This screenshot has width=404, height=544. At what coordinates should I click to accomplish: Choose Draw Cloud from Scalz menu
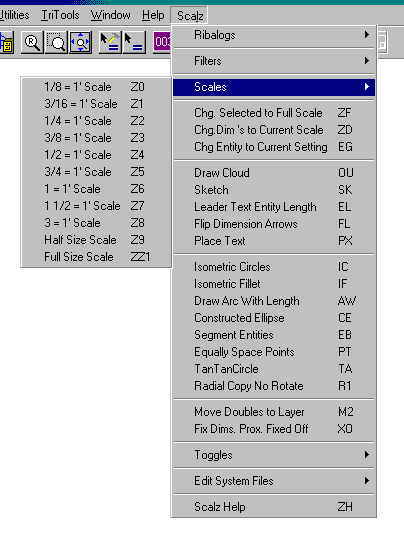pyautogui.click(x=274, y=173)
